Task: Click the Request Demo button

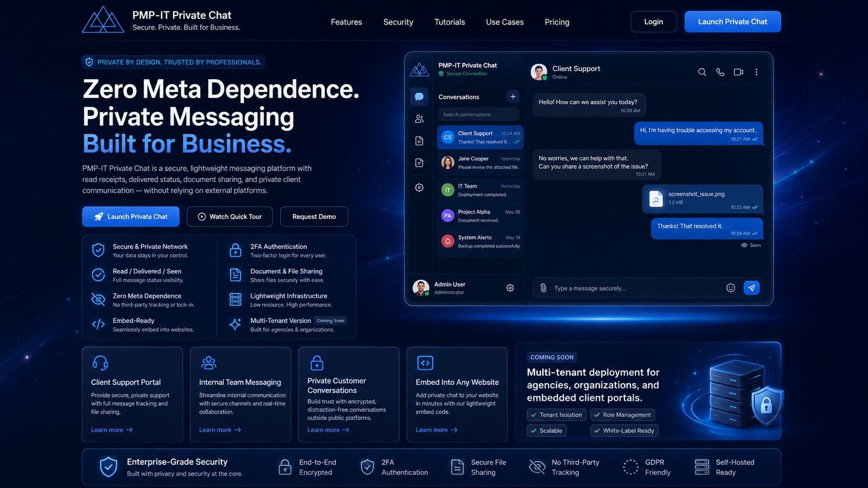Action: pyautogui.click(x=314, y=216)
